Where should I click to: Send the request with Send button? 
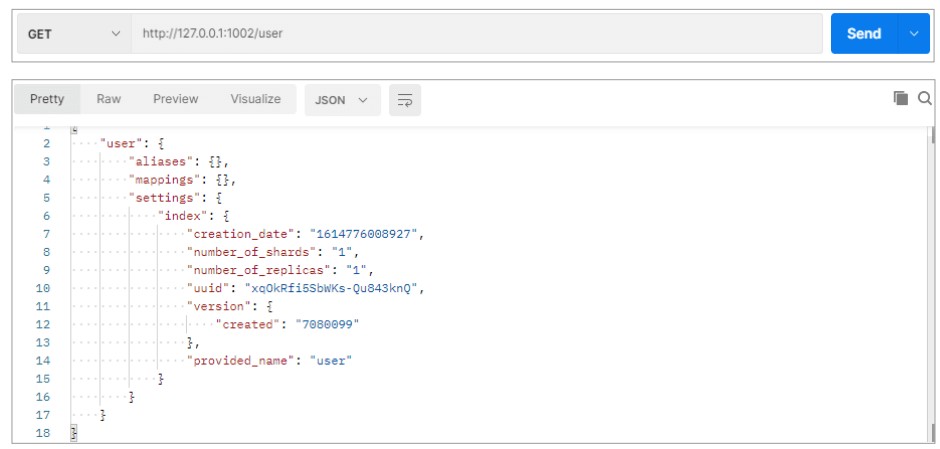[x=864, y=34]
